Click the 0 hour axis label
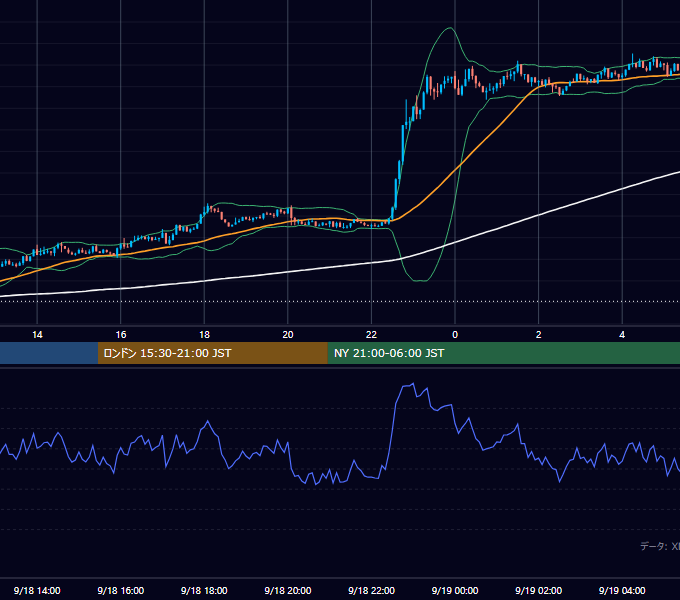This screenshot has height=600, width=680. (455, 335)
